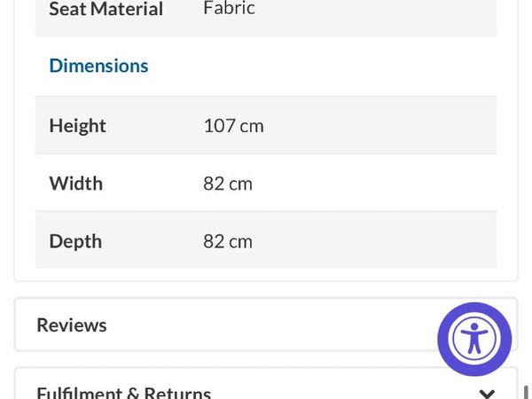Select the Dimensions heading
This screenshot has width=532, height=399.
click(x=98, y=66)
